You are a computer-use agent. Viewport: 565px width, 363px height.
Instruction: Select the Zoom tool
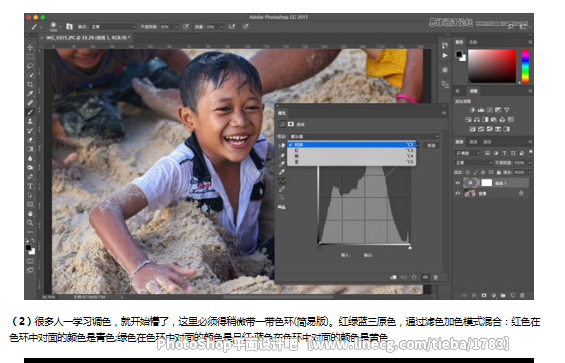30,223
